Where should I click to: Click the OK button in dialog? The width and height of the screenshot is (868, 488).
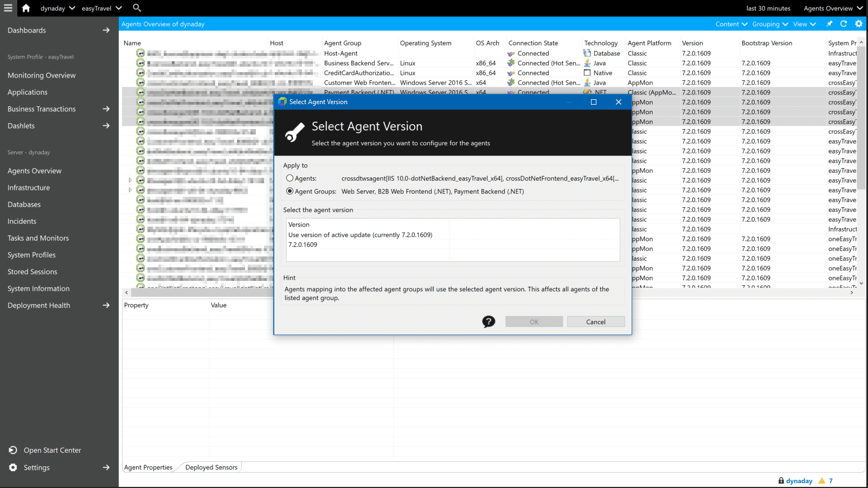534,322
